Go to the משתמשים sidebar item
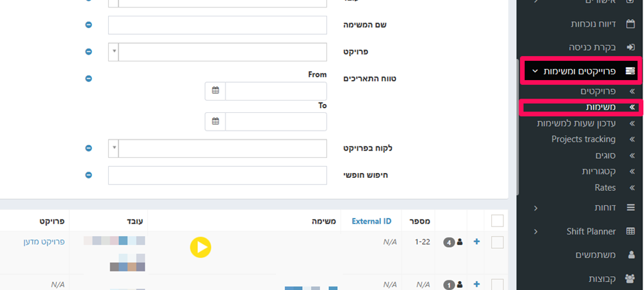Viewport: 644px width, 290px height. pyautogui.click(x=595, y=254)
